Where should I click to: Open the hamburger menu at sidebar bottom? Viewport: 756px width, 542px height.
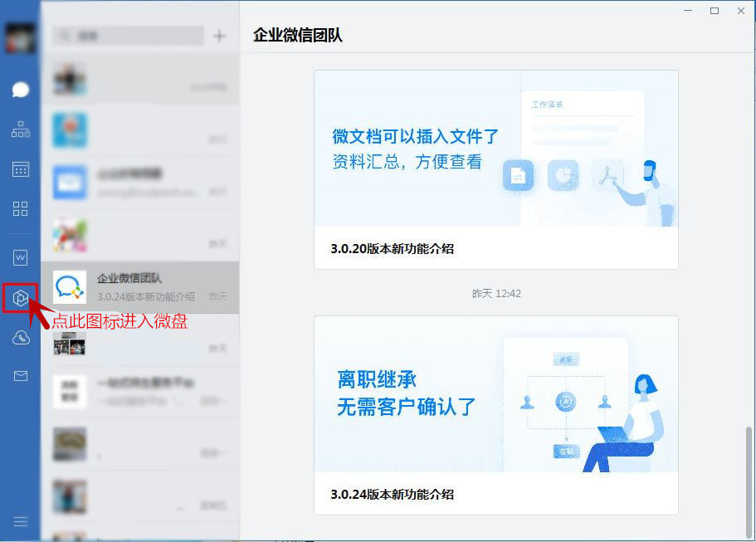tap(20, 521)
